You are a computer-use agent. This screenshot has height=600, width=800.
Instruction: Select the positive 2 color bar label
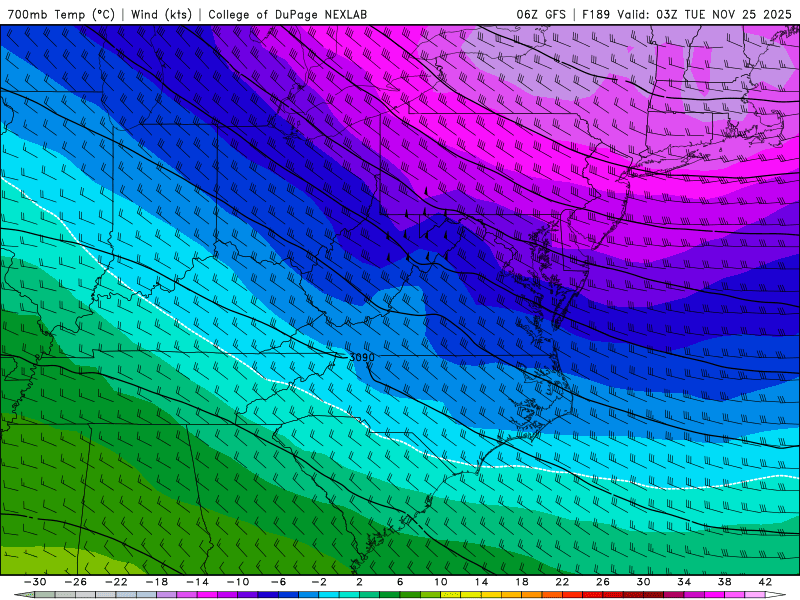tap(359, 582)
